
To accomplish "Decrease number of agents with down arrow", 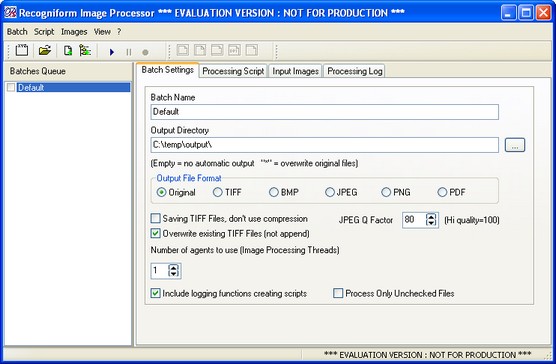I will coord(173,274).
